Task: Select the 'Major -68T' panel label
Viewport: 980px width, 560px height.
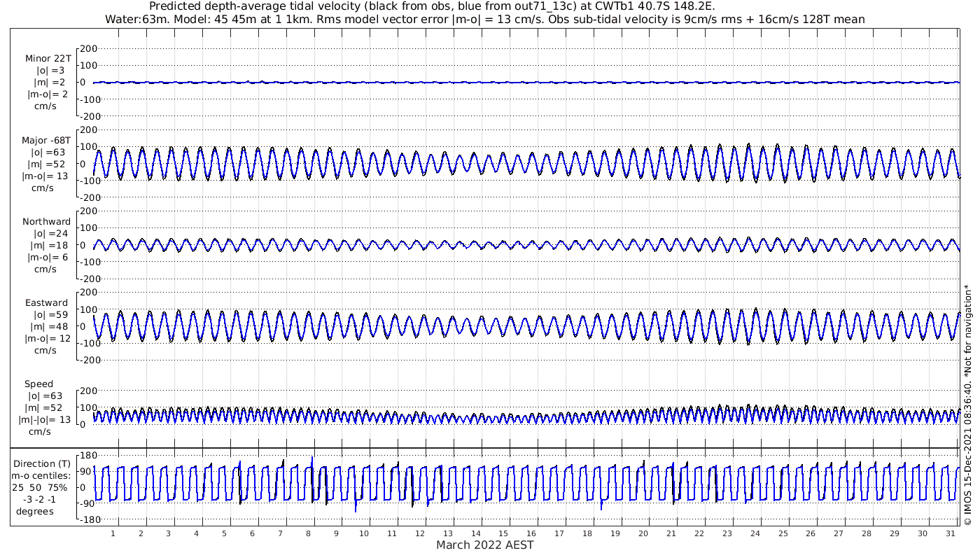Action: tap(46, 141)
